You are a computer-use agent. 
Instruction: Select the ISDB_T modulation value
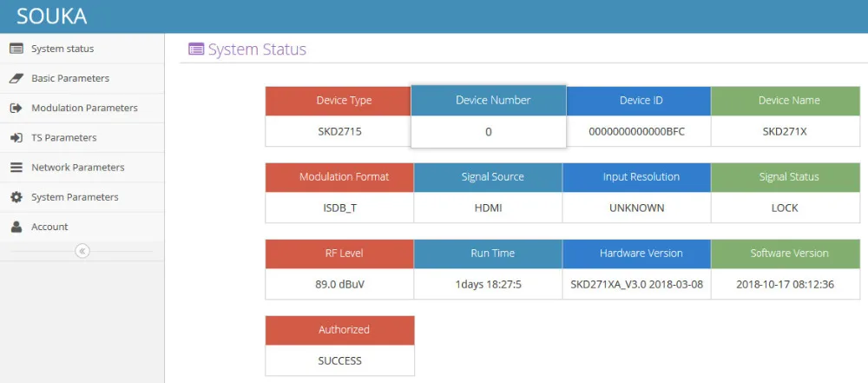coord(339,208)
